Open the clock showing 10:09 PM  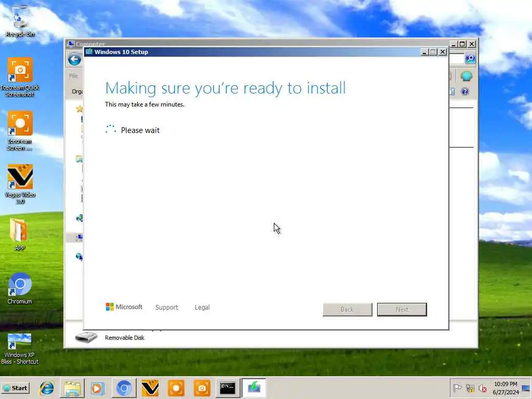point(506,388)
